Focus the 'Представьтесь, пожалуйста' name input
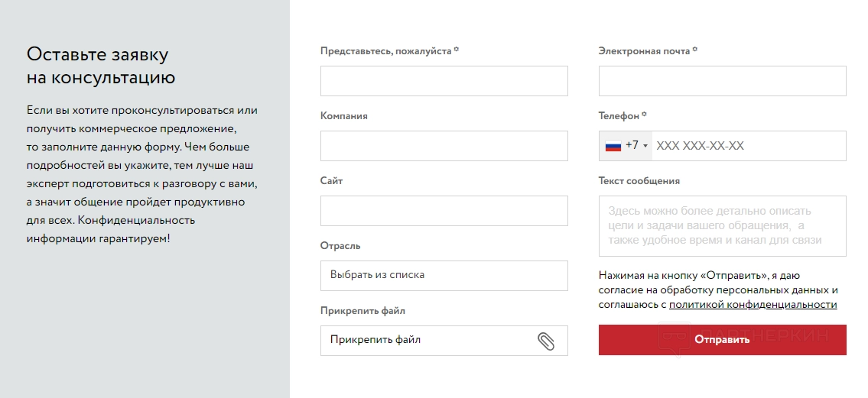This screenshot has width=868, height=398. (444, 81)
